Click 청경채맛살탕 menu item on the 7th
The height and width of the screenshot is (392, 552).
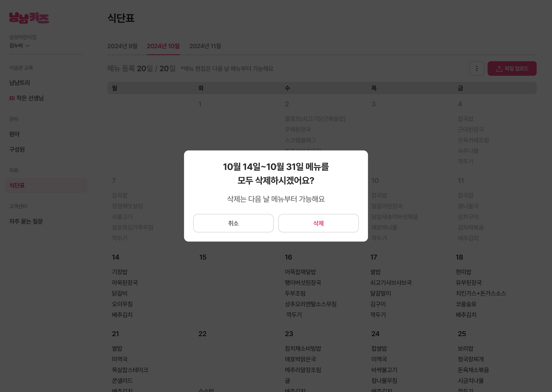[127, 206]
